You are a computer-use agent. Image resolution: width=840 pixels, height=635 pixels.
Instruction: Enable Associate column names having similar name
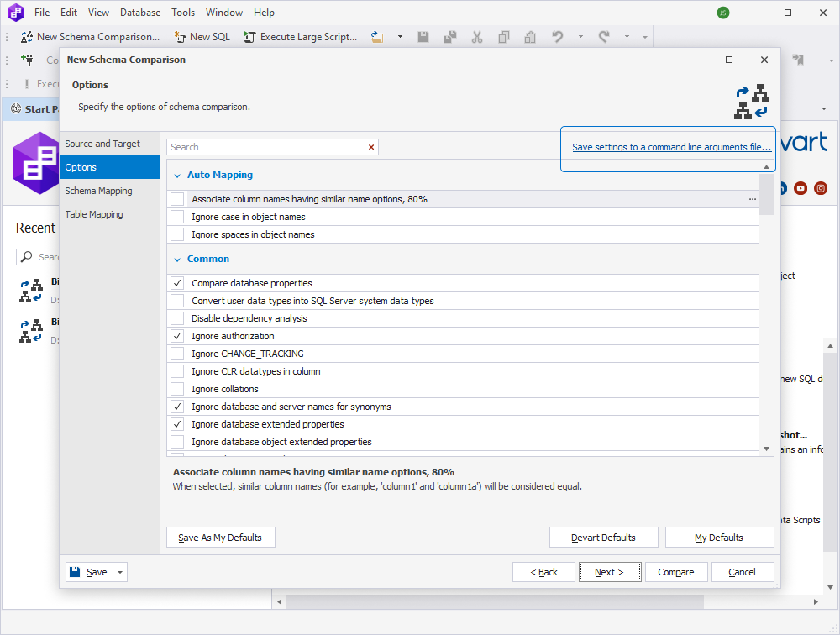coord(177,199)
